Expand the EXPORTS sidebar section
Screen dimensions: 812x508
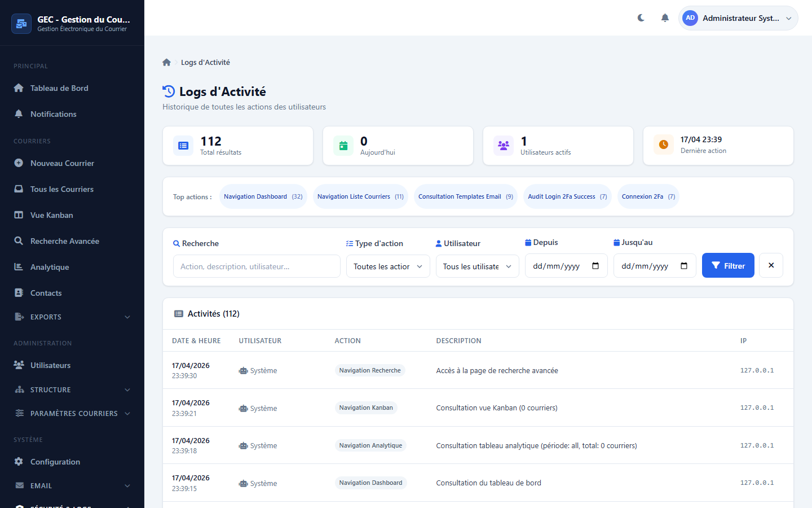pos(72,317)
